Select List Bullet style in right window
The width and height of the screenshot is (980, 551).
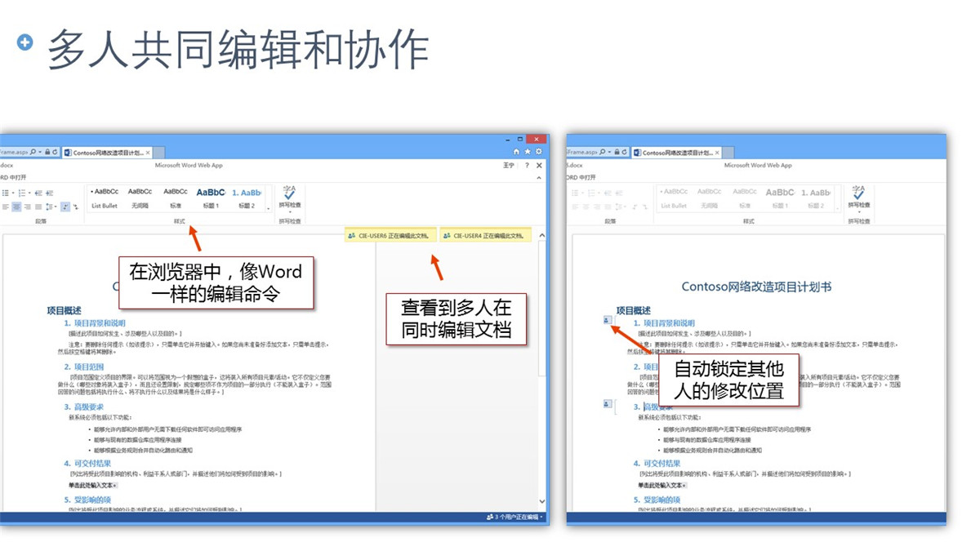click(675, 198)
